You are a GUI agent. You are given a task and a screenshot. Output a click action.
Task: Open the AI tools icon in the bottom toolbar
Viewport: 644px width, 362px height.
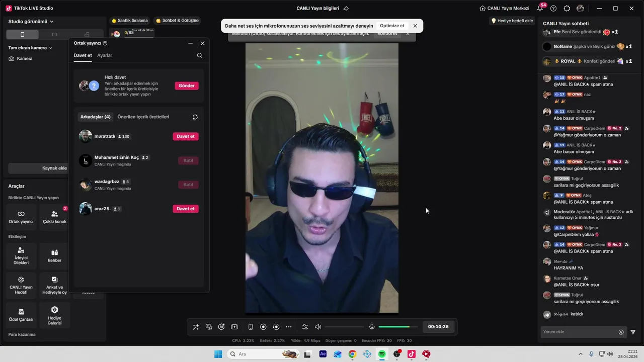tap(221, 327)
